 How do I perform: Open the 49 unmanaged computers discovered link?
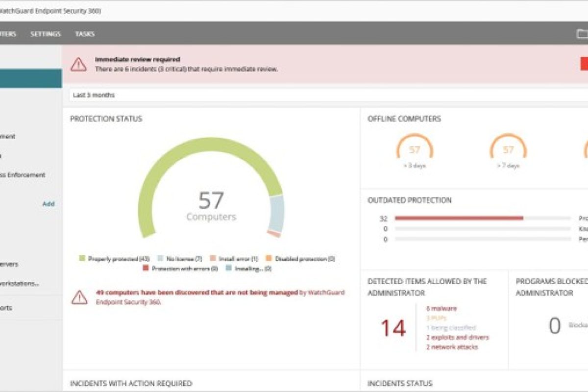point(197,293)
